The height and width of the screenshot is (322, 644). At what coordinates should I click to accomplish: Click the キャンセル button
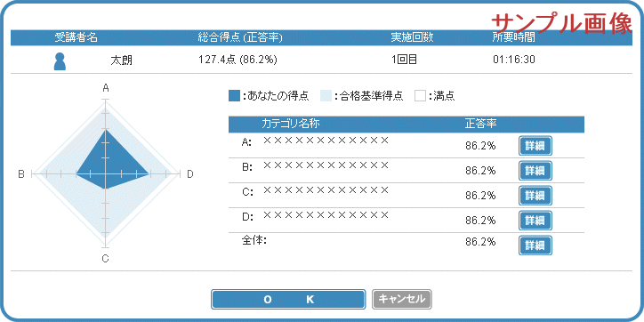402,300
